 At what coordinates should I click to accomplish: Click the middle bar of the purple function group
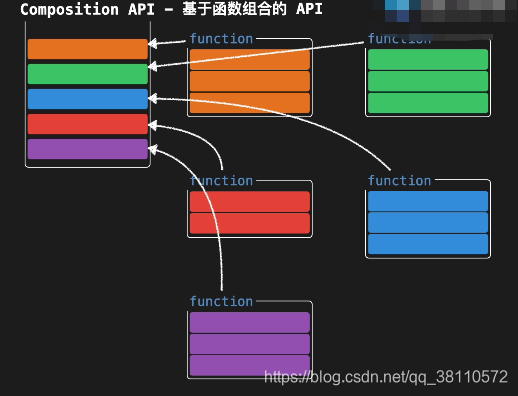click(250, 344)
